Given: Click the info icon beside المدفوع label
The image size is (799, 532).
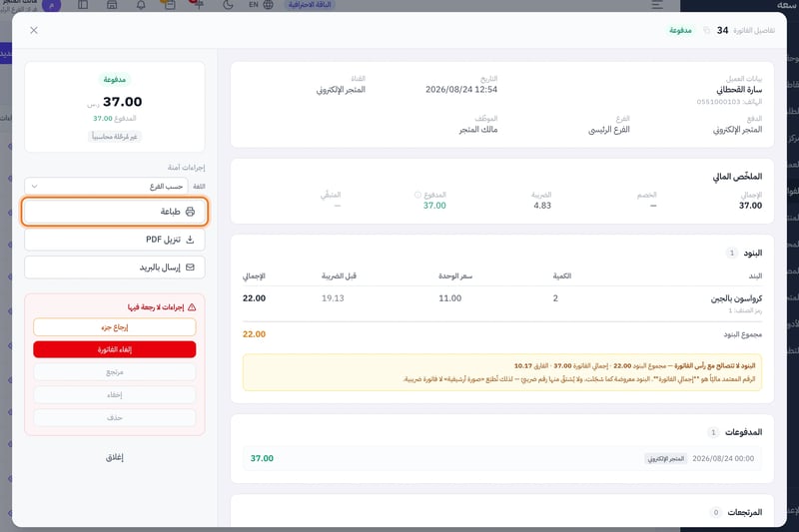Looking at the screenshot, I should 417,195.
